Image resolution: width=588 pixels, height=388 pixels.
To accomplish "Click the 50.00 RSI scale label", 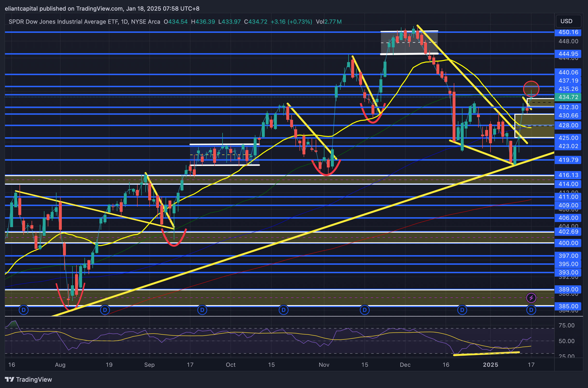I will coord(567,341).
